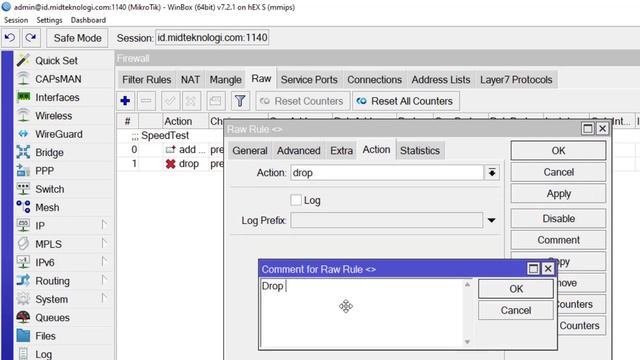The width and height of the screenshot is (640, 360).
Task: Click OK in Raw Rule dialog
Action: point(558,151)
